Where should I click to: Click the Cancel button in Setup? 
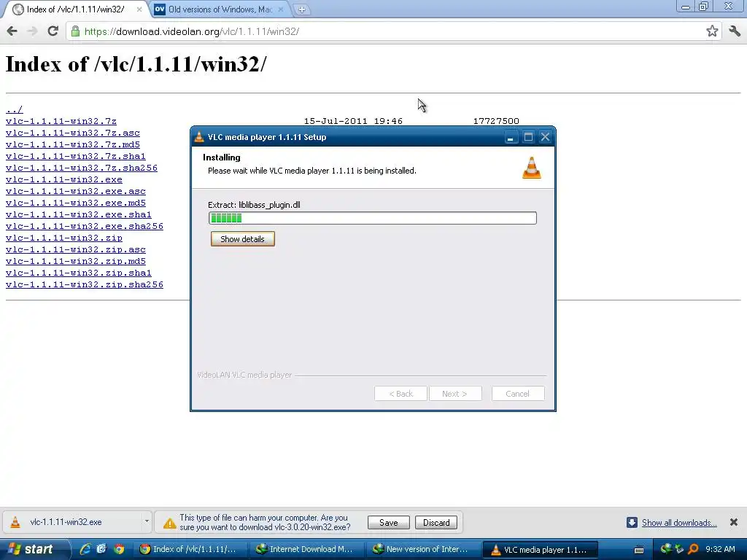518,394
